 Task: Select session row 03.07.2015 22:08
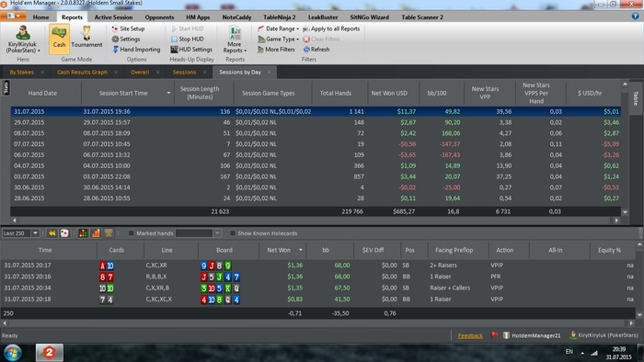(316, 176)
